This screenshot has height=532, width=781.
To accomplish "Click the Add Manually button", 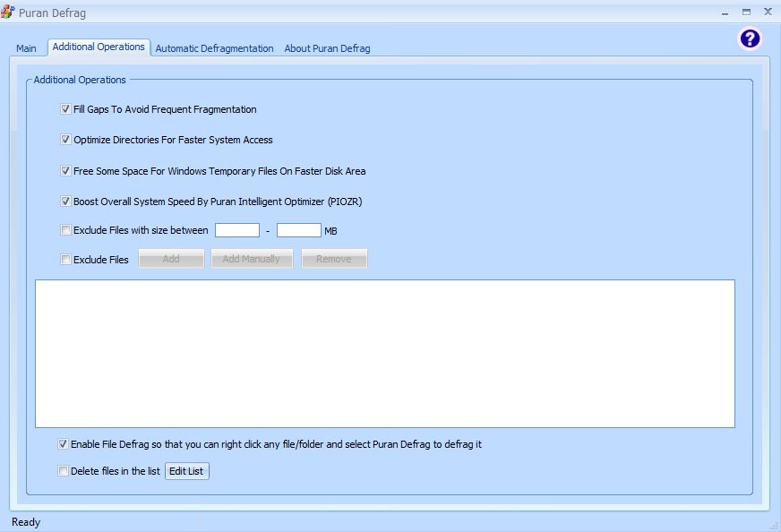I will pos(252,259).
